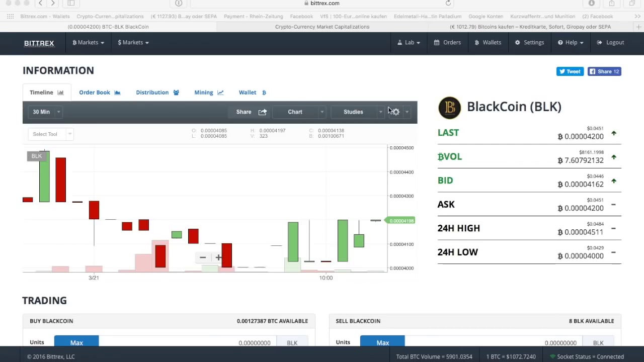Expand the Help menu
This screenshot has height=362, width=644.
[571, 43]
